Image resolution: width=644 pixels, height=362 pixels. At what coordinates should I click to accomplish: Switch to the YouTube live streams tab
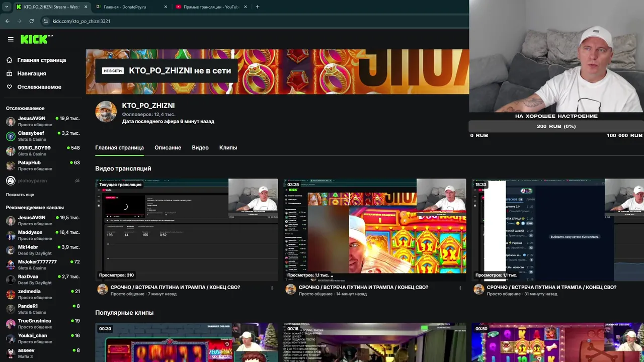(x=210, y=7)
